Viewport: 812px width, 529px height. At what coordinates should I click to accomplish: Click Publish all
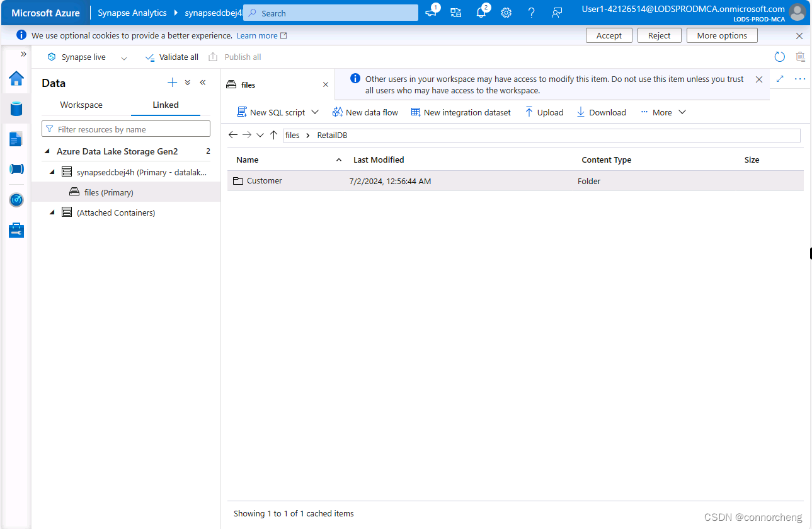[x=235, y=57]
